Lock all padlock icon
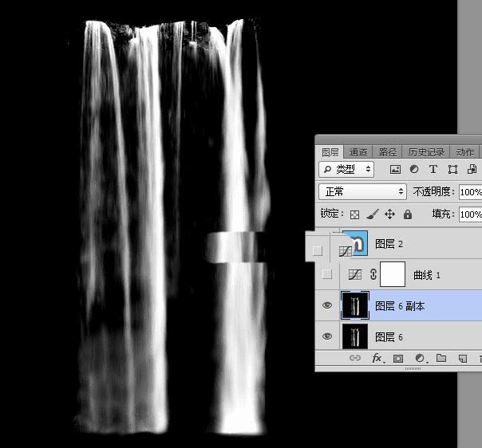This screenshot has height=448, width=482. coord(408,214)
